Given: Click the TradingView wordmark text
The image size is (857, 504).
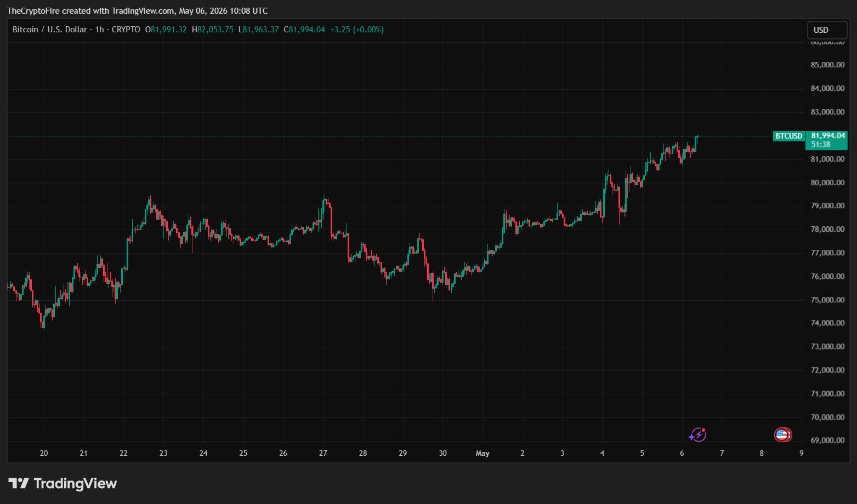Looking at the screenshot, I should (x=76, y=483).
